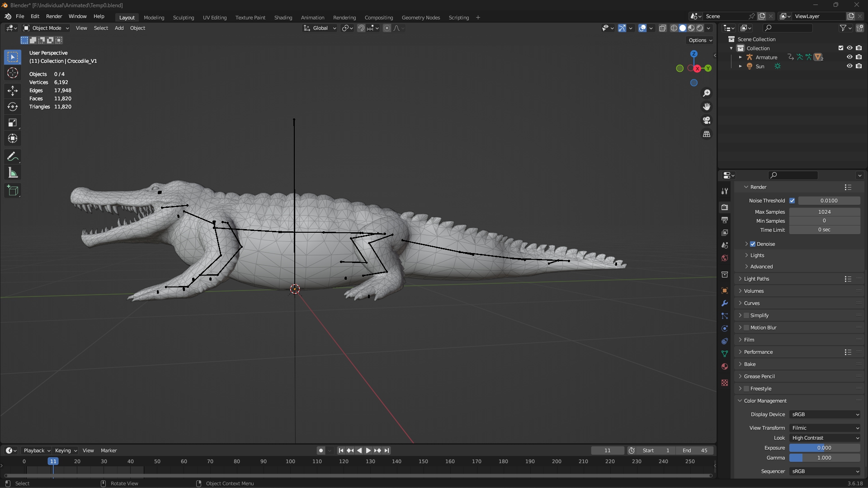Open the Modifier wrench properties tab
The height and width of the screenshot is (488, 868).
coord(725,303)
